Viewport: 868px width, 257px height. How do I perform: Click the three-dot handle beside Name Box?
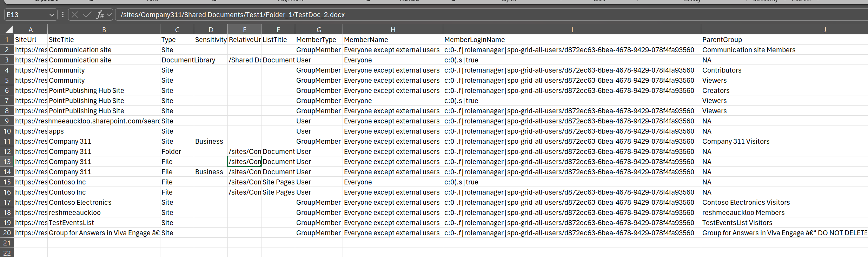coord(62,15)
